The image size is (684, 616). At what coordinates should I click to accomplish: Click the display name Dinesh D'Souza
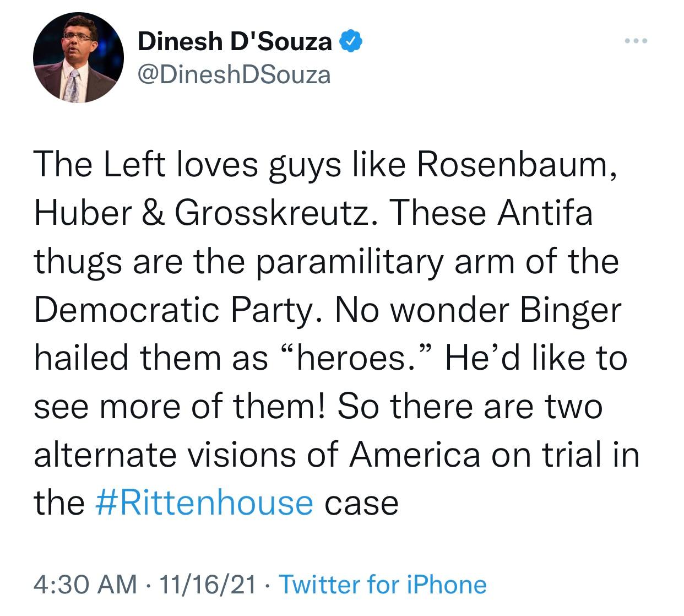pyautogui.click(x=235, y=41)
